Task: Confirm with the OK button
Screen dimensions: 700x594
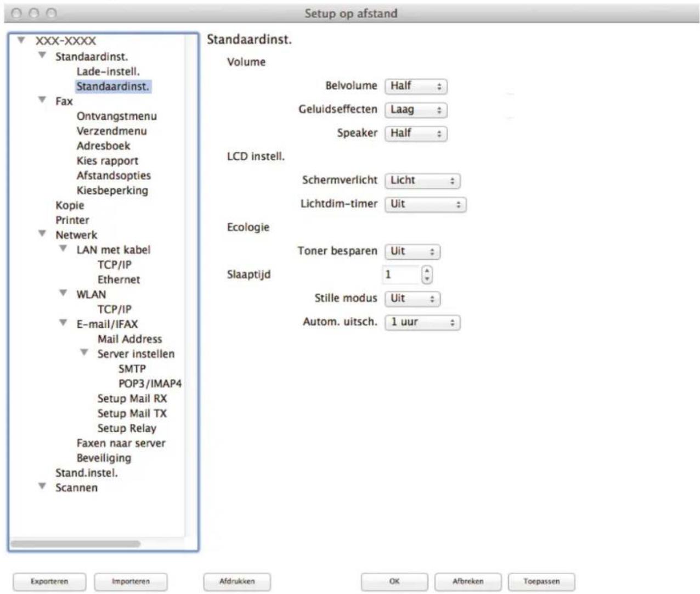Action: [x=394, y=581]
